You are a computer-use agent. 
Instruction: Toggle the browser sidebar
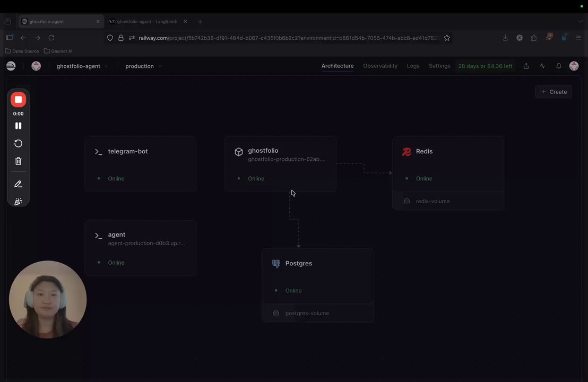tap(10, 38)
